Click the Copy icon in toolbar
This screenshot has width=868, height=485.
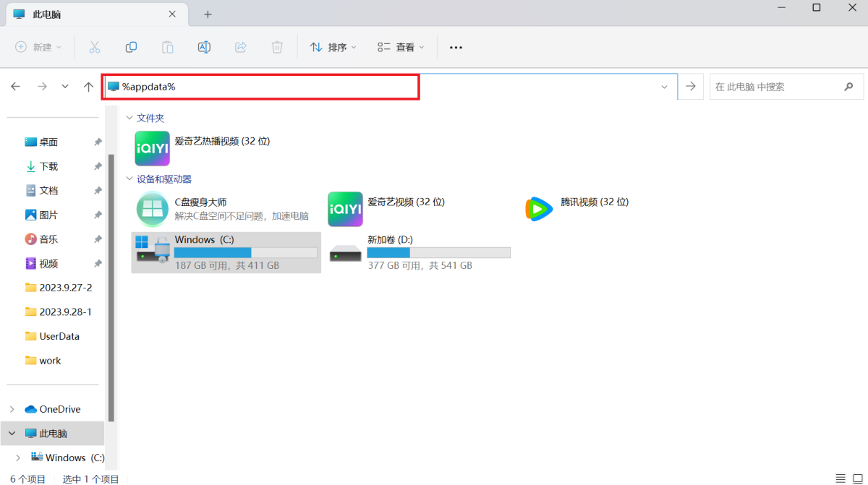(131, 47)
